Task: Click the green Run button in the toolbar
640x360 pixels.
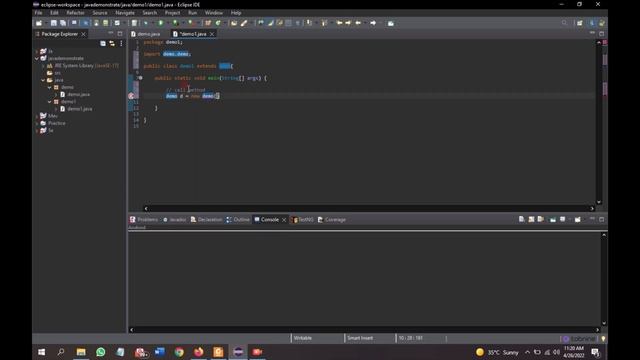Action: 161,23
